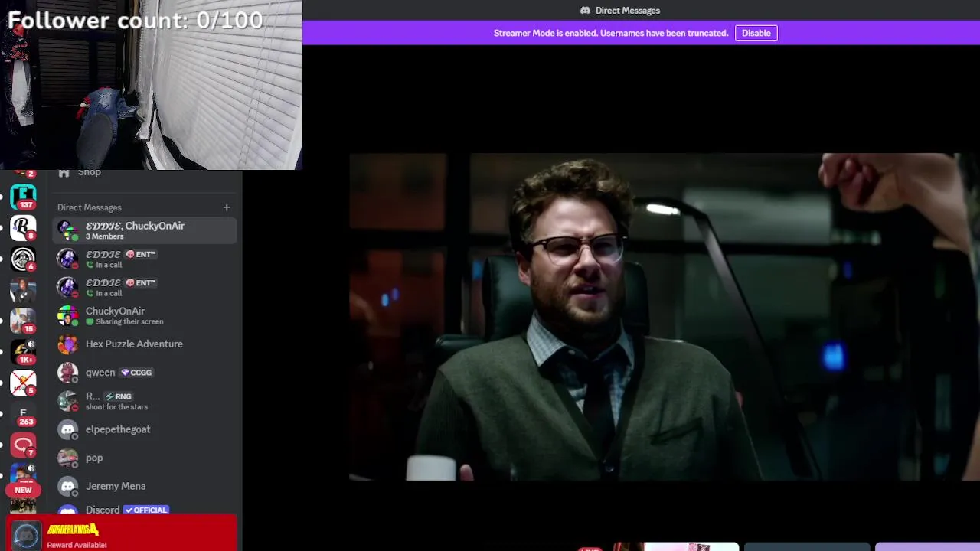The height and width of the screenshot is (551, 980).
Task: Click pop's avatar in DM list
Action: [x=67, y=458]
